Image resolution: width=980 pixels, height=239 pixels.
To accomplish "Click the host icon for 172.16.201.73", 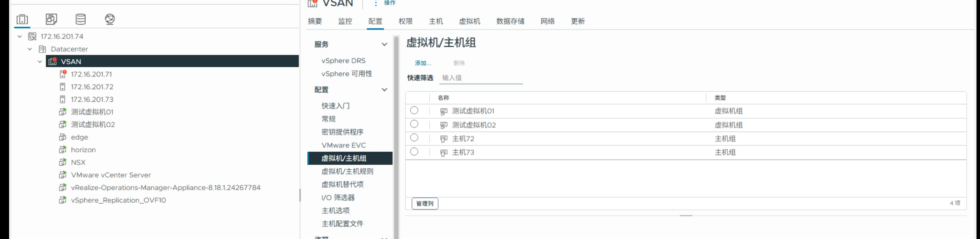I will coord(62,99).
